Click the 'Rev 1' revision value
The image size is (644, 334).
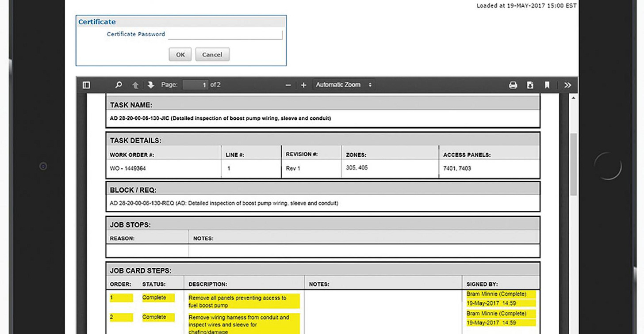click(x=293, y=168)
